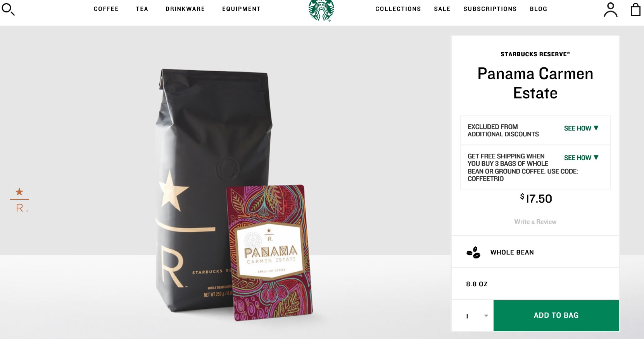The image size is (644, 339).
Task: Click the Panama coffee bag product image
Action: (x=235, y=194)
